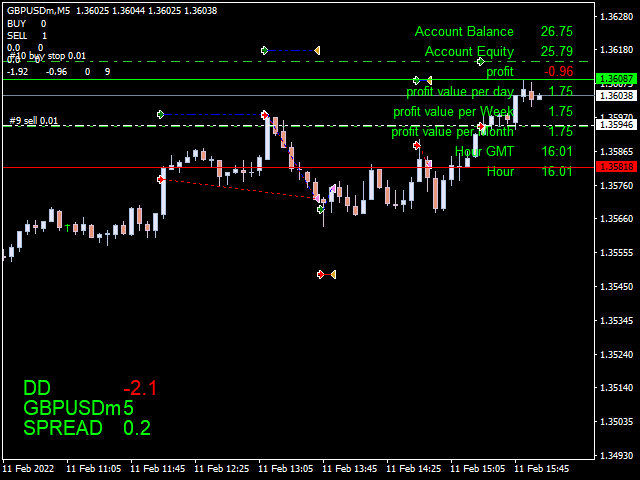Select the profit value per day label
The image size is (640, 480).
tap(460, 92)
